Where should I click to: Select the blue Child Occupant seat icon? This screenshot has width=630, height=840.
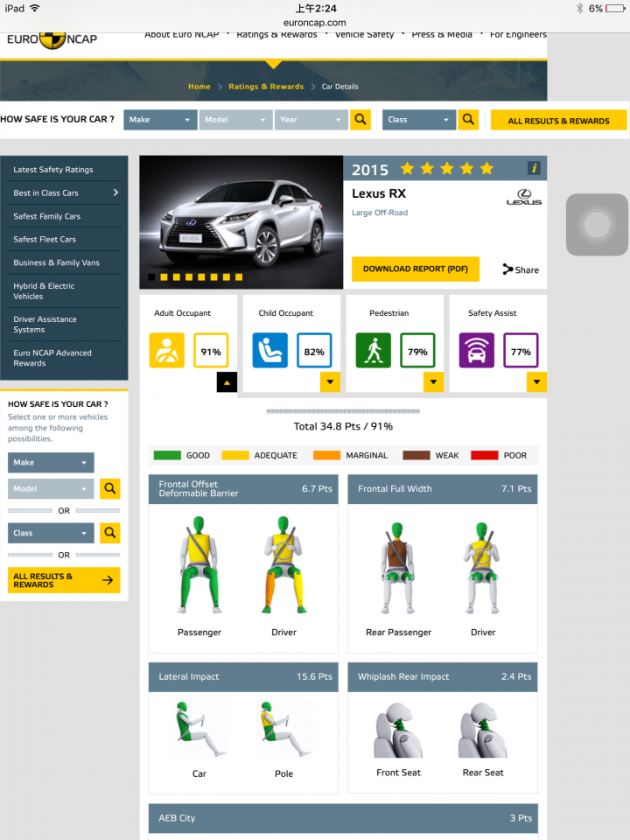270,350
